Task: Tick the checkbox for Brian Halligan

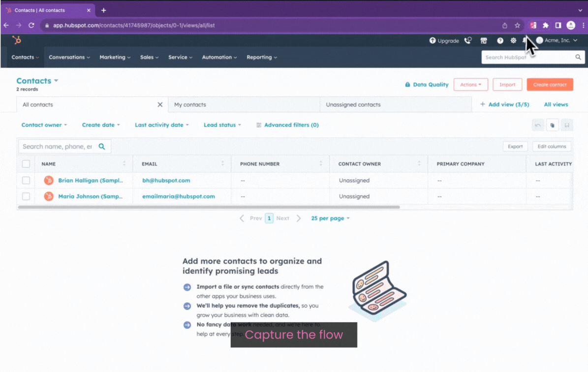Action: [x=26, y=181]
